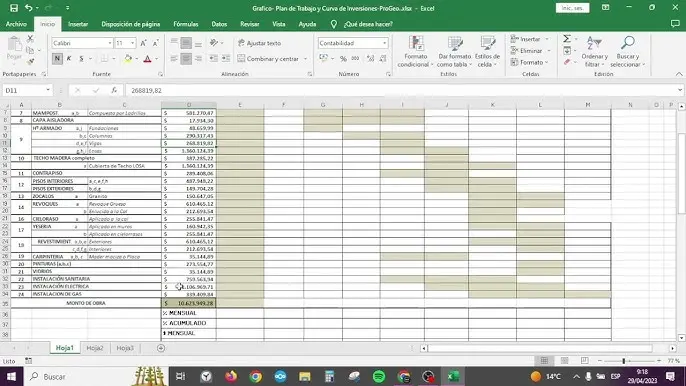This screenshot has height=386, width=686.
Task: Apply thousands separator style (000 icon)
Action: coord(355,58)
